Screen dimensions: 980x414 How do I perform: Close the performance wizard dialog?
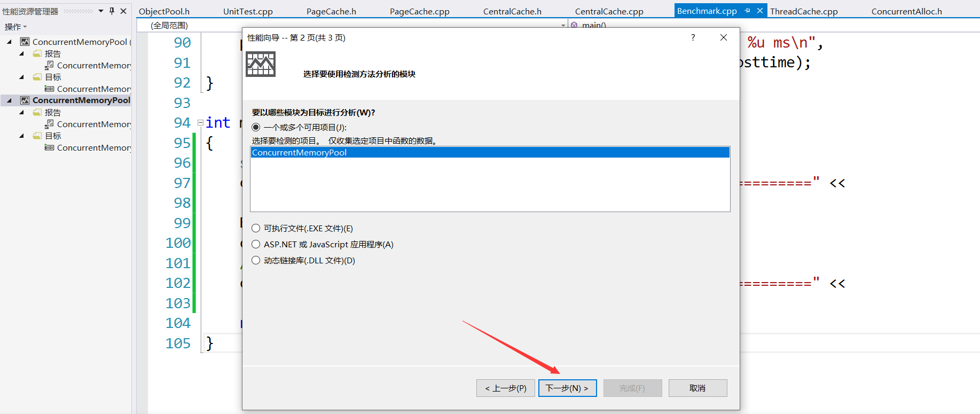click(x=724, y=37)
